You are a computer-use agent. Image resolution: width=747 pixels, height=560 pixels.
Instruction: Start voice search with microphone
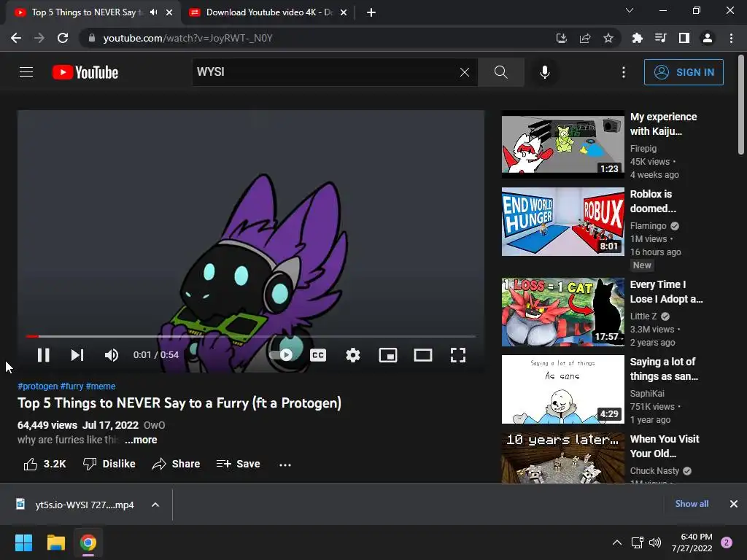tap(544, 72)
